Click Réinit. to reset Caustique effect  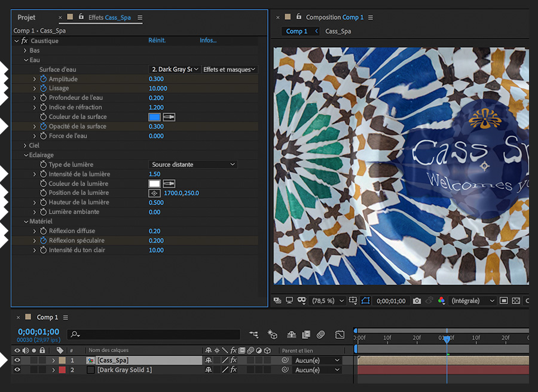click(157, 41)
